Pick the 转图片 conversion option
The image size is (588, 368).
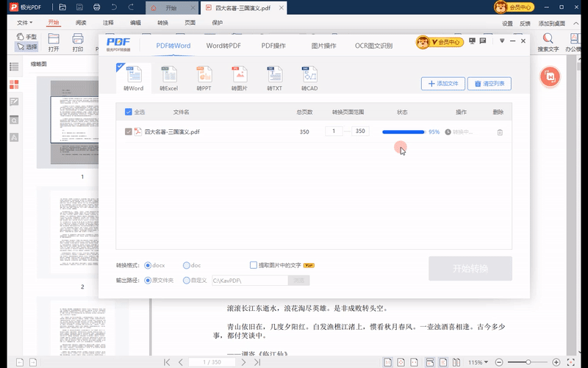(239, 76)
